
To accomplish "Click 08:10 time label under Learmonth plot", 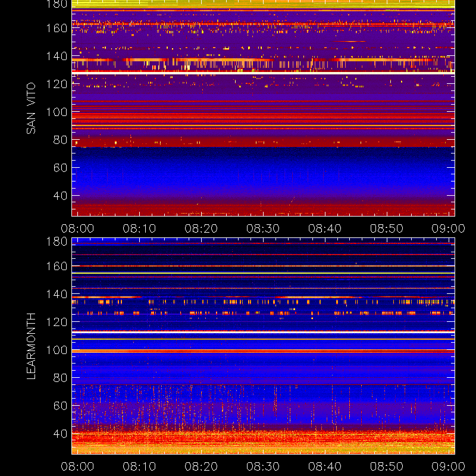I will coord(139,466).
